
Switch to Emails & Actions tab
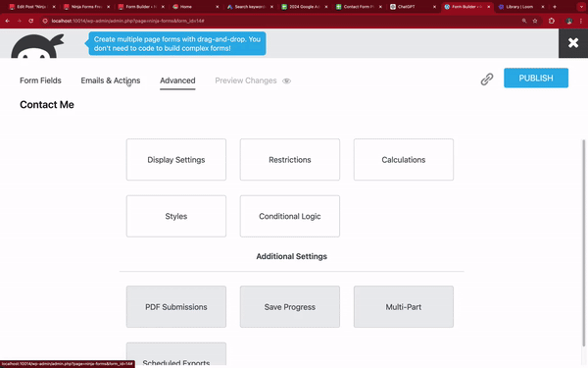click(x=111, y=80)
